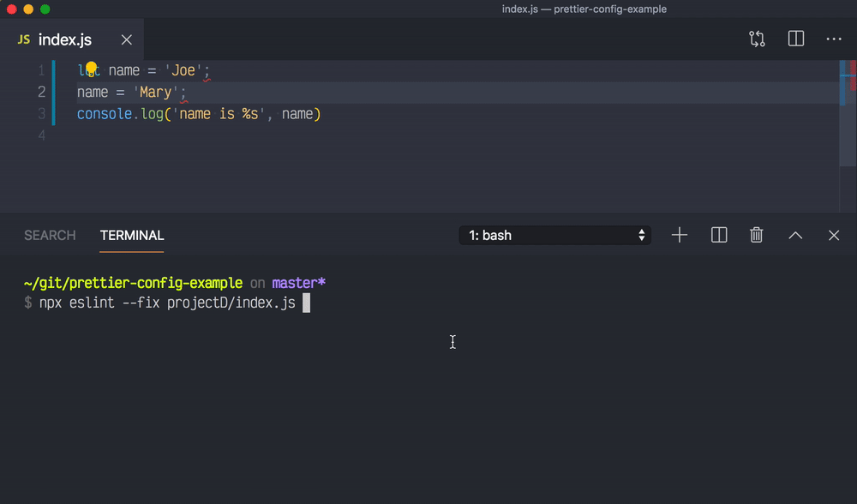
Task: Select the TERMINAL tab
Action: tap(131, 235)
